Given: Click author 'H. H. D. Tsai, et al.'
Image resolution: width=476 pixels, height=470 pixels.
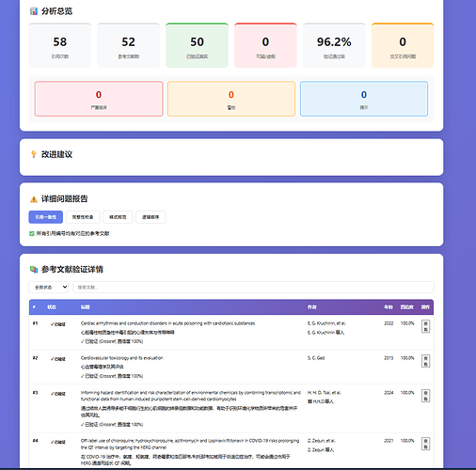Looking at the screenshot, I should click(325, 393).
